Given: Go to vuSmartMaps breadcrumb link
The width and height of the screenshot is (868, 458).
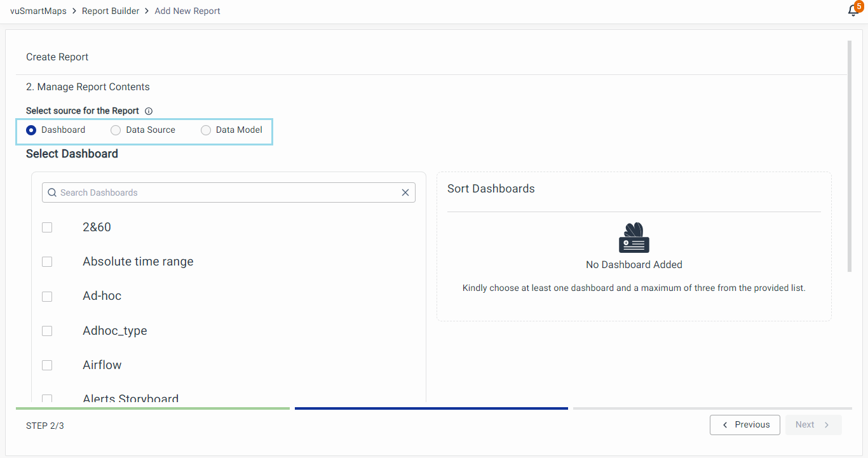Looking at the screenshot, I should 38,11.
